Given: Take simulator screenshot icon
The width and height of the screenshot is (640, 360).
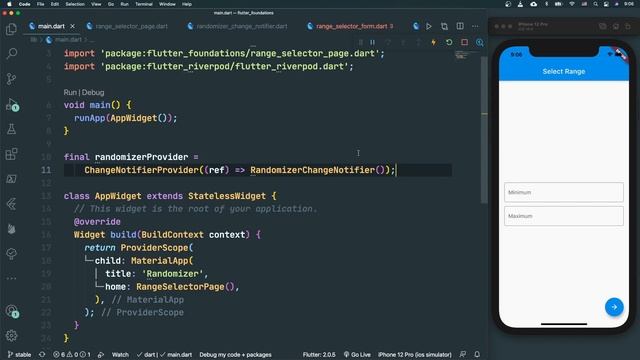Looking at the screenshot, I should tap(602, 26).
